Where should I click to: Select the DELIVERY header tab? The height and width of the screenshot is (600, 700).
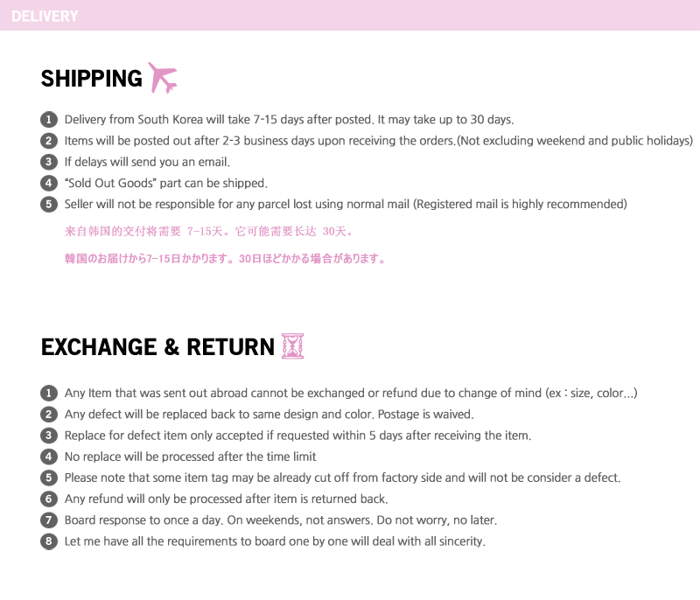click(x=45, y=16)
